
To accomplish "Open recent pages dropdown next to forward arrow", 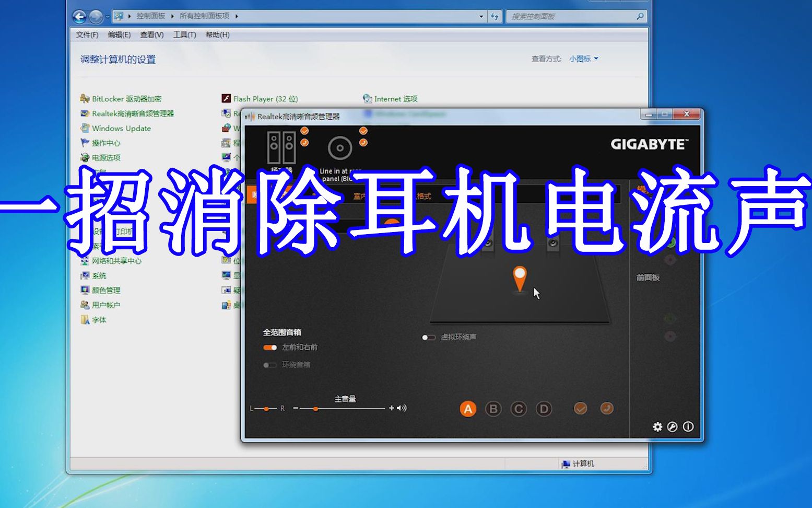I will point(108,17).
